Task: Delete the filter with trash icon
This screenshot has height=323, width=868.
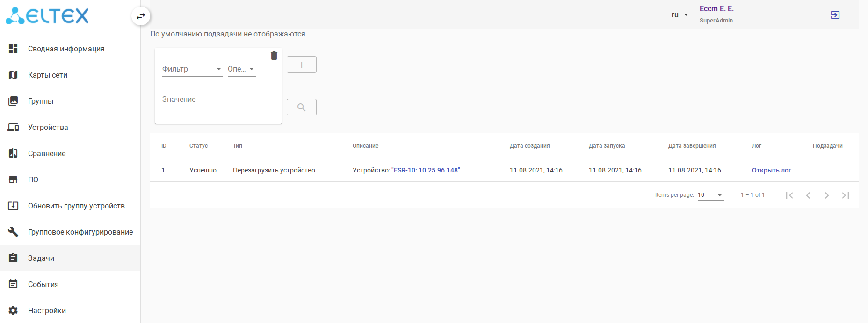Action: coord(274,56)
